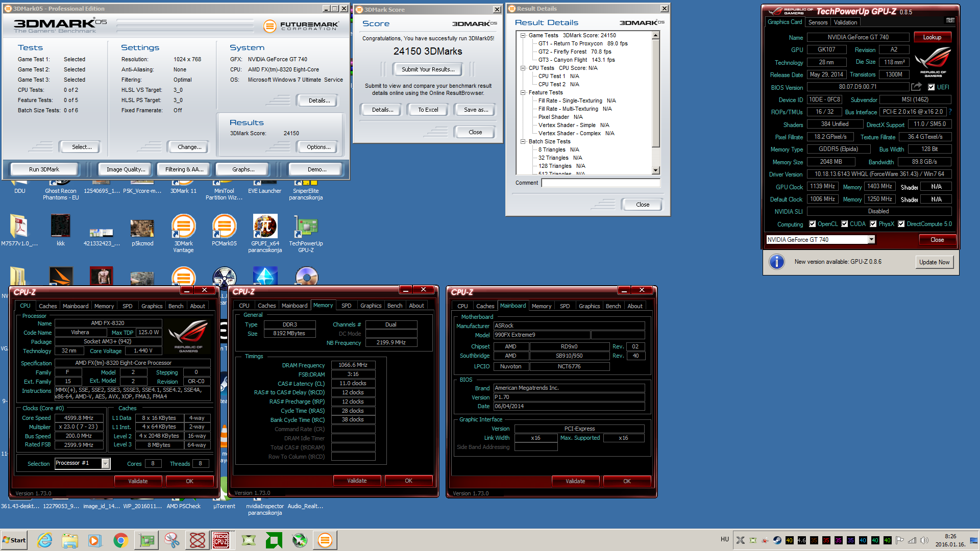Take a GPU-Z screenshot with the camera icon
This screenshot has width=980, height=551.
tap(950, 20)
